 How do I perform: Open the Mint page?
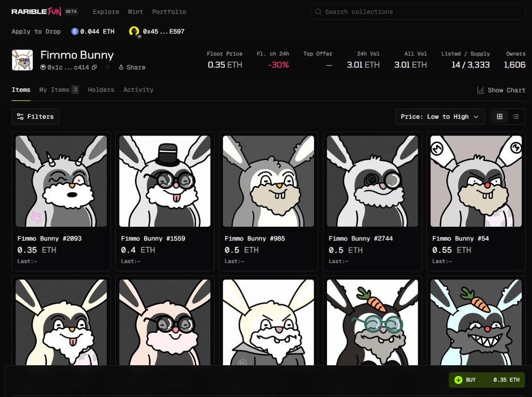135,11
